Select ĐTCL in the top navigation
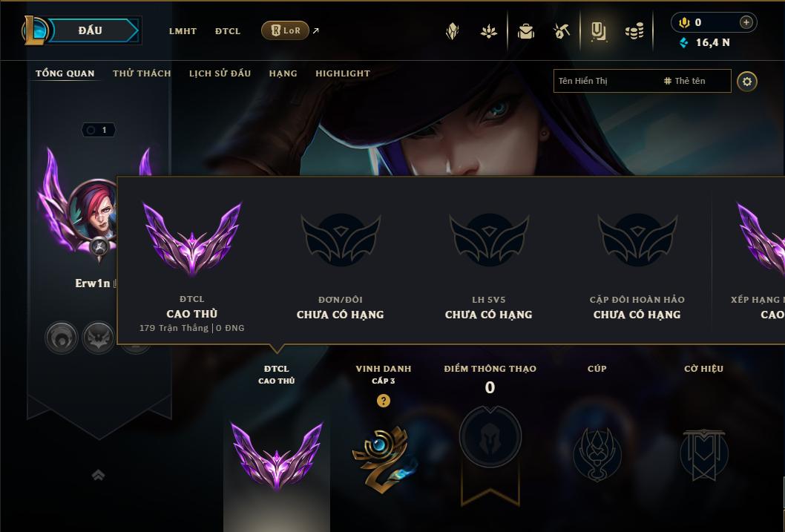The image size is (785, 532). tap(228, 31)
